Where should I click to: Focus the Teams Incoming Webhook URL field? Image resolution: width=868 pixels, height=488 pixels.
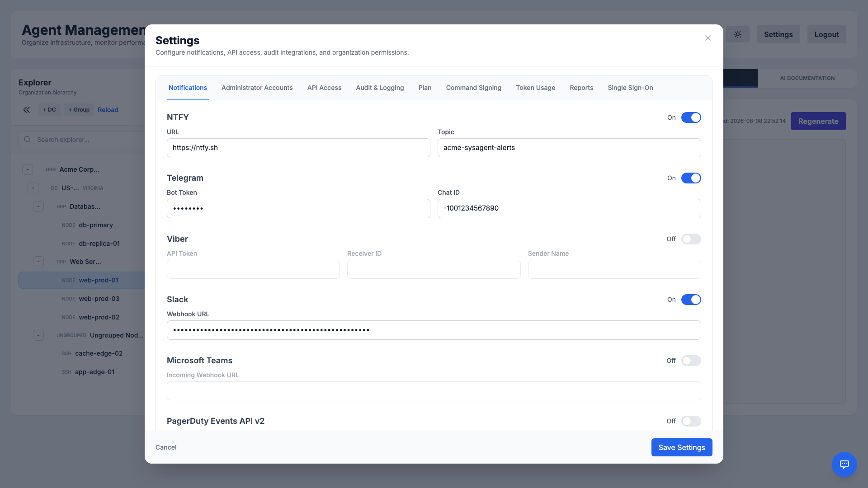click(434, 391)
